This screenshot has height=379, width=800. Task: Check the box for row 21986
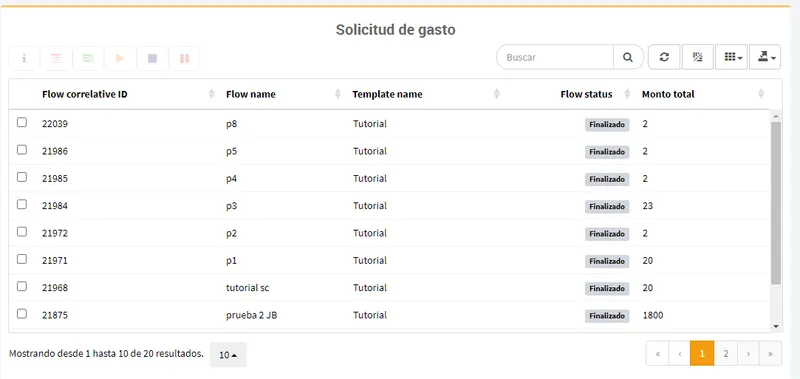coord(22,149)
